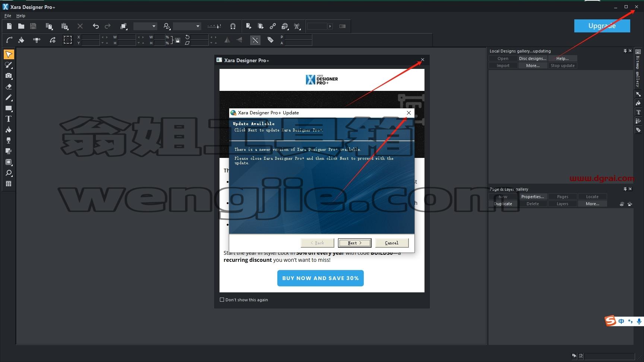Click the X position input field
Screen dimensions: 644x362
pyautogui.click(x=91, y=37)
